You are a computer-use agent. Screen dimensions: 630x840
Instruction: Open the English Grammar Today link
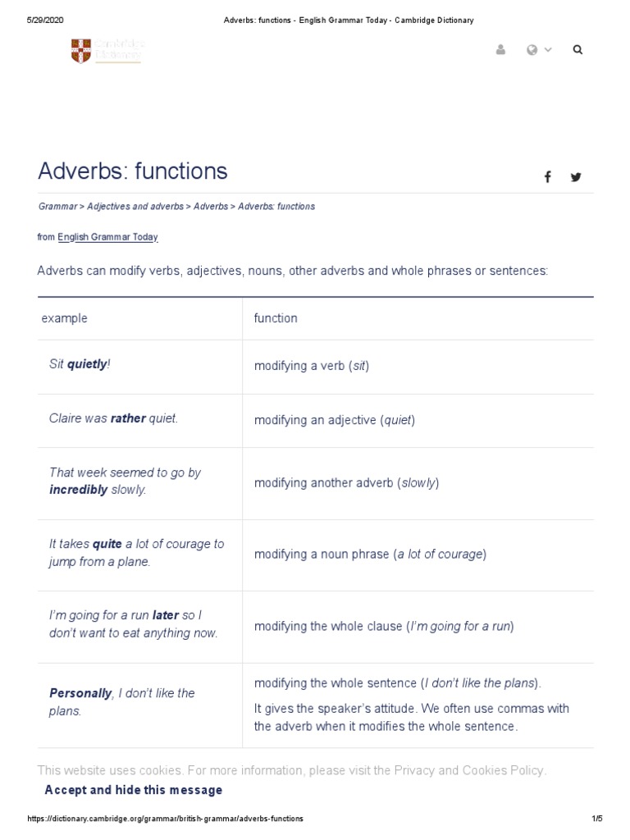pyautogui.click(x=107, y=237)
